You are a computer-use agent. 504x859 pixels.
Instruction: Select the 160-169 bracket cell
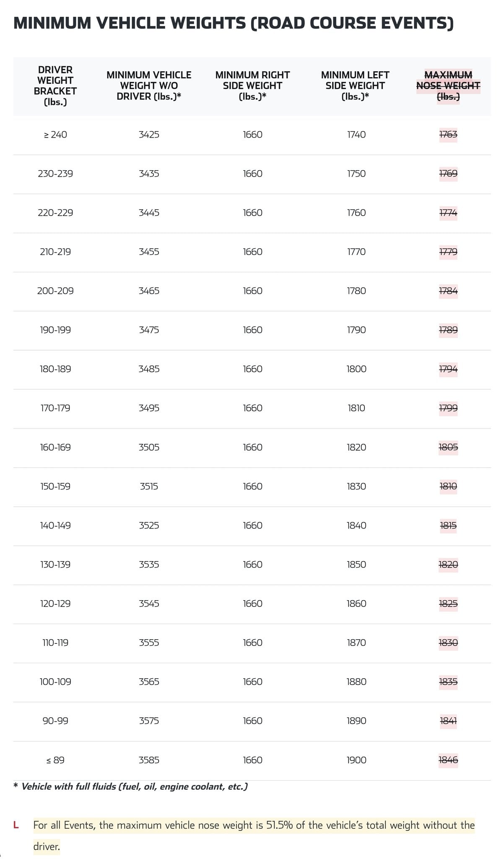point(55,447)
